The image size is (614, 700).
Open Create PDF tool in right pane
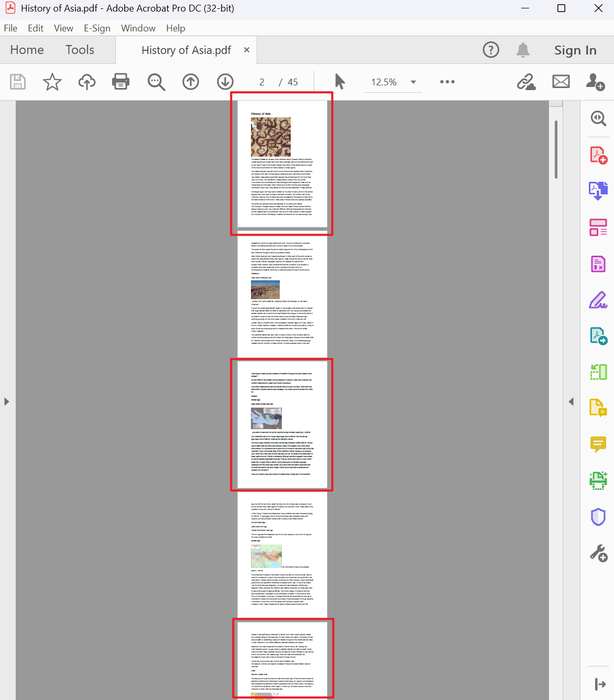598,155
